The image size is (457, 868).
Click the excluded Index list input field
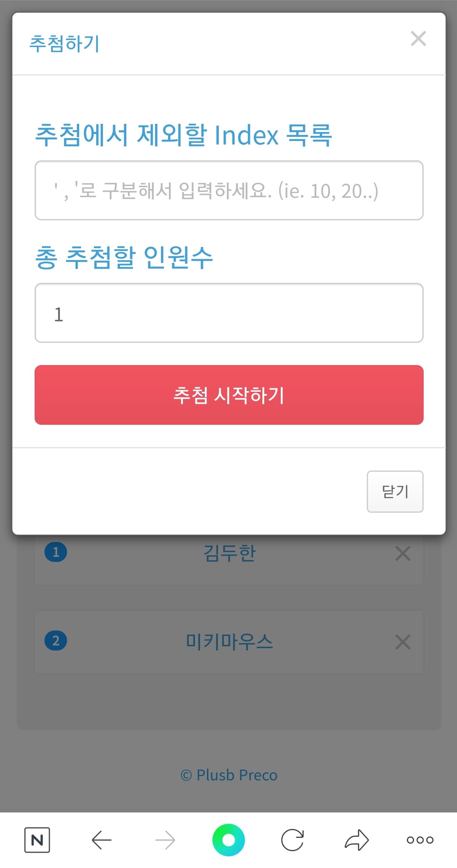point(229,190)
